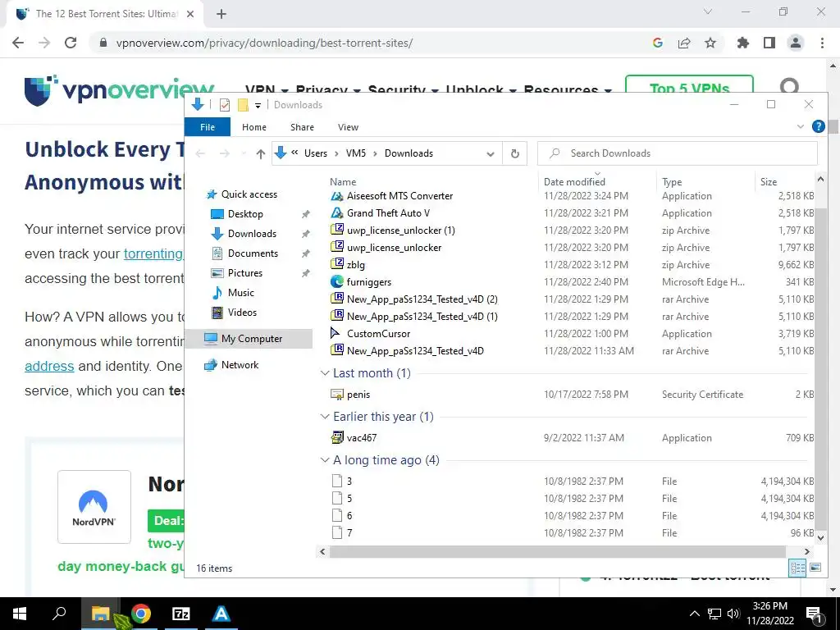Select the Grand Theft Auto V application file
840x630 pixels.
coord(388,213)
